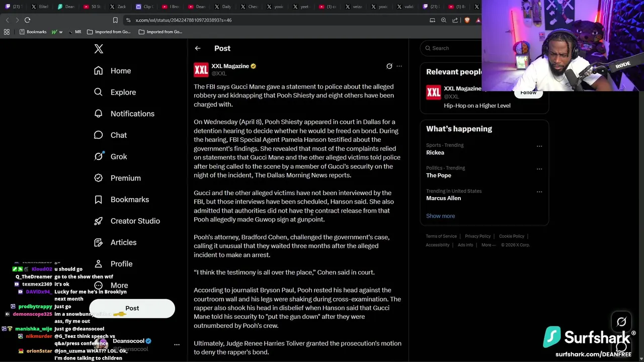Image resolution: width=644 pixels, height=362 pixels.
Task: Click the Bookmarks bookmark icon in X sidebar
Action: pos(99,200)
